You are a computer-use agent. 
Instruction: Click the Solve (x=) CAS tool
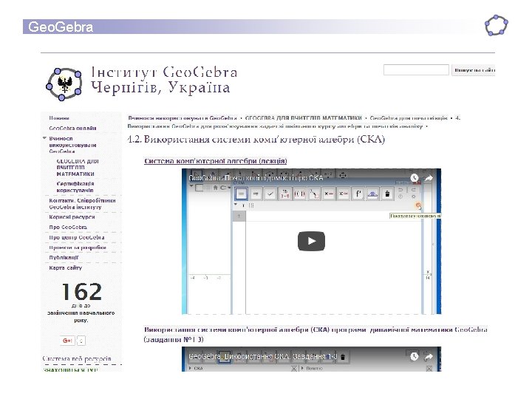point(329,194)
